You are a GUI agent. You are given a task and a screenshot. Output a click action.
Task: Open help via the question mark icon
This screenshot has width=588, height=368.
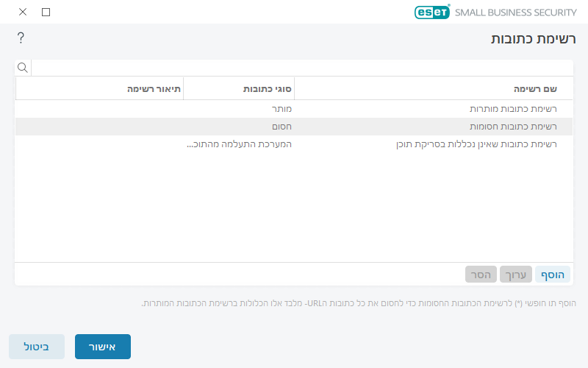[21, 38]
